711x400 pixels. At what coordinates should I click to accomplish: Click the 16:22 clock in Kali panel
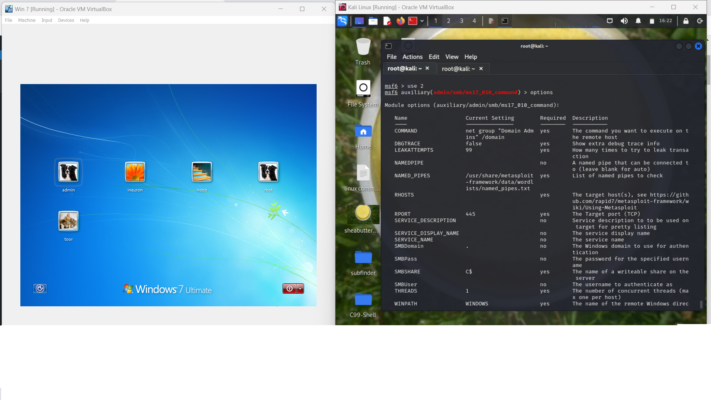[x=666, y=21]
